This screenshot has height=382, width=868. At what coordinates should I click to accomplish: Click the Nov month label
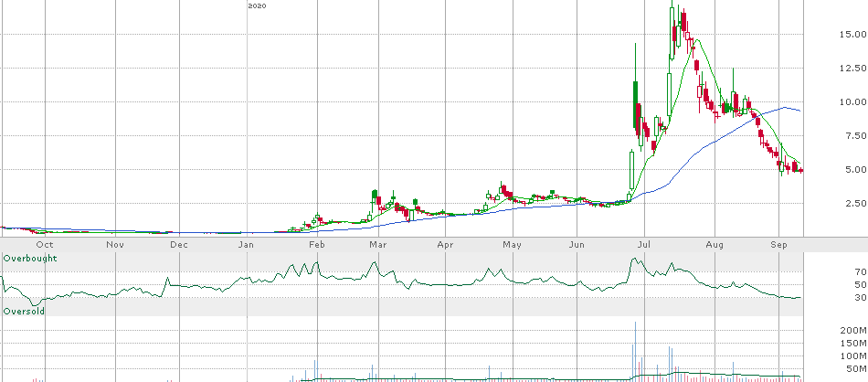(114, 244)
